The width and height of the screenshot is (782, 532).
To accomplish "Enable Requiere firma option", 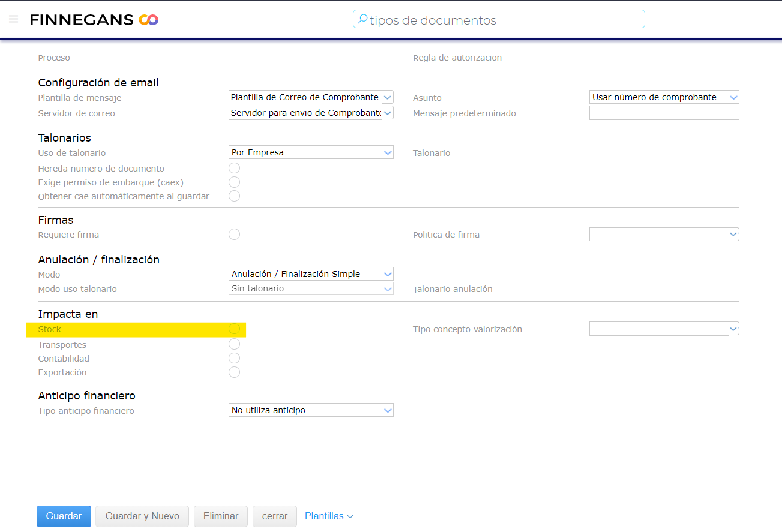I will pos(234,235).
